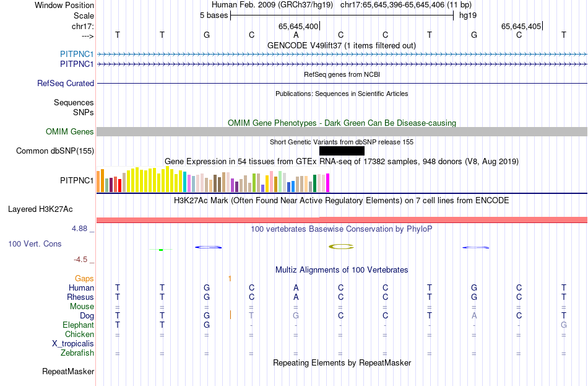Click the light blue PITPNC1 transcript label
The image size is (588, 386).
pyautogui.click(x=77, y=54)
